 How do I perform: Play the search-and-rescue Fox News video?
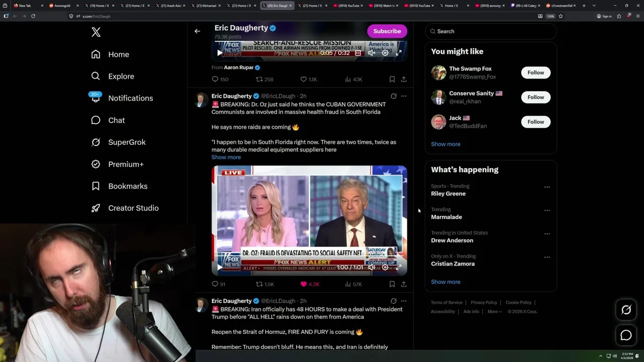click(x=219, y=53)
